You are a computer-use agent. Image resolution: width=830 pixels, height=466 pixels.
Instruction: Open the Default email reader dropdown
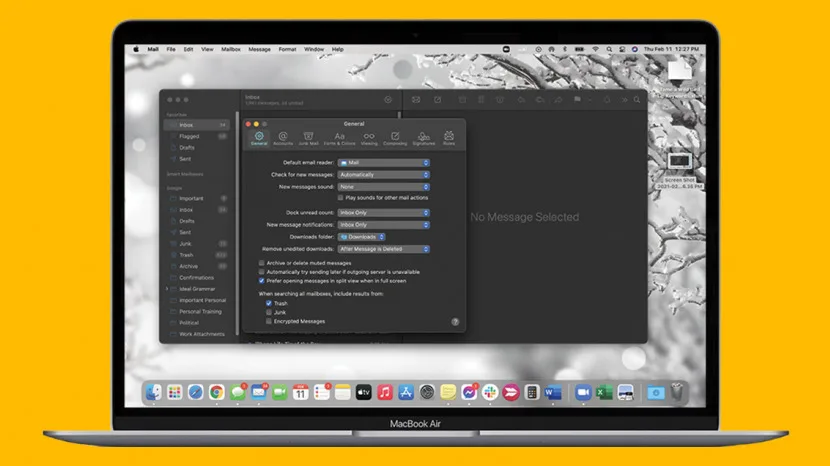[x=384, y=163]
